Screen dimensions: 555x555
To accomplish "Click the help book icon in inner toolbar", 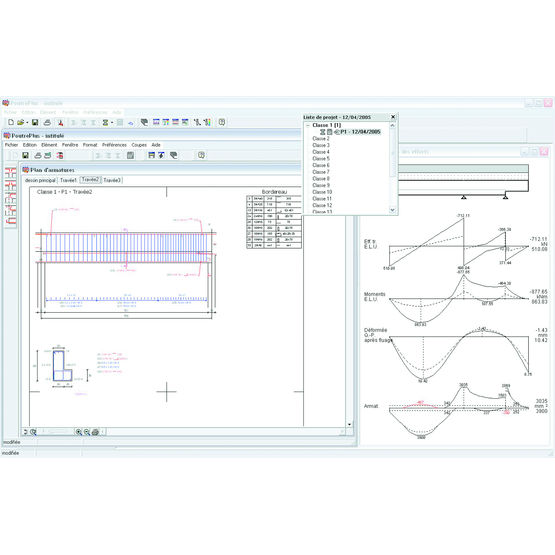I will (201, 155).
